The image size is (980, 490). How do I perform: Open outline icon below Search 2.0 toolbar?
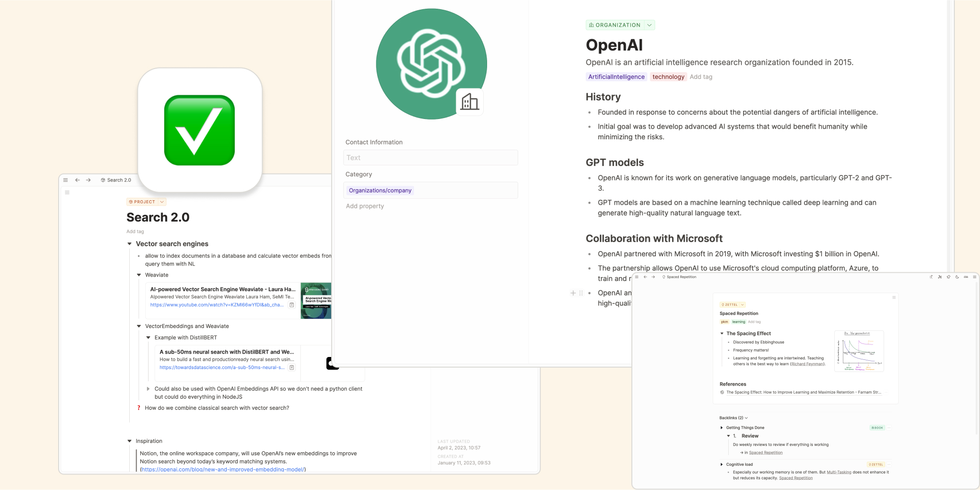67,193
